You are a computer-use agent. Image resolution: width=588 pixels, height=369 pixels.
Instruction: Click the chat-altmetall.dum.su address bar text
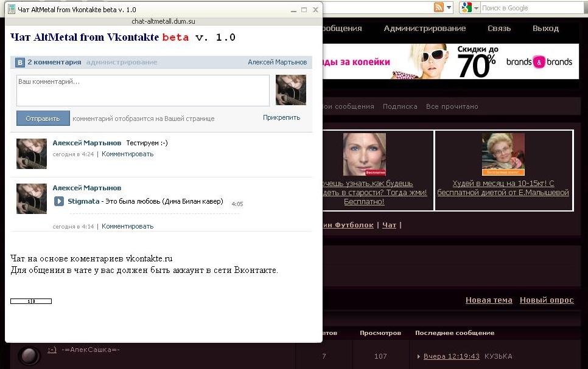pos(163,21)
